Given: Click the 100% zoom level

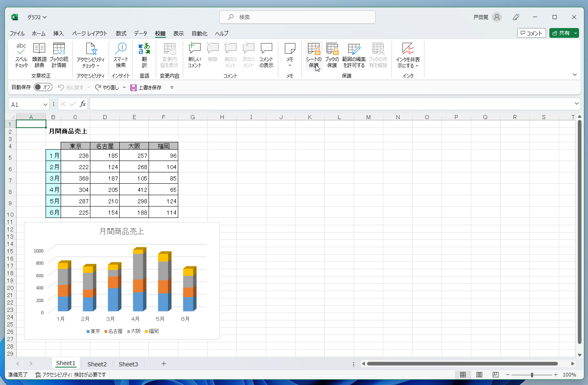Looking at the screenshot, I should tap(569, 375).
